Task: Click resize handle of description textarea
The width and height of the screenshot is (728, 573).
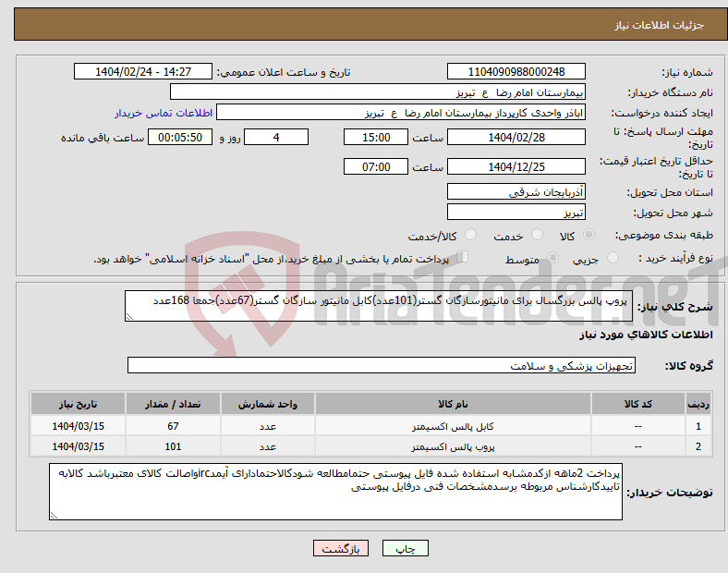Action: pos(129,317)
